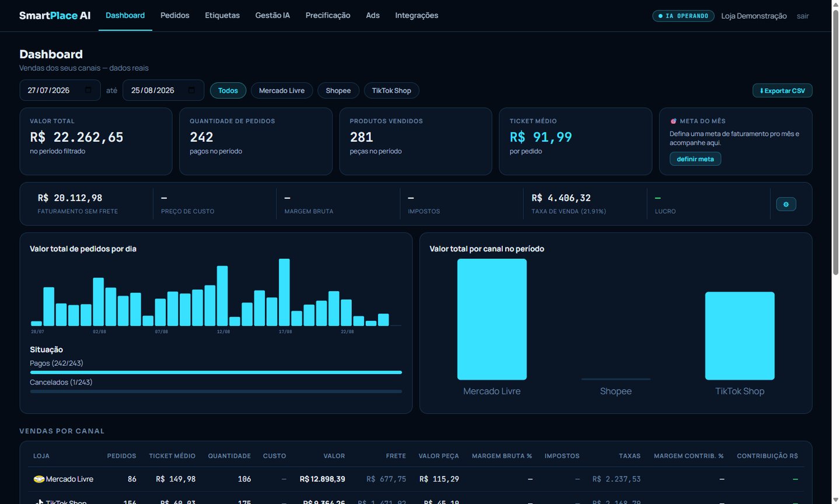Open the Integrações tab
This screenshot has width=840, height=504.
click(416, 15)
